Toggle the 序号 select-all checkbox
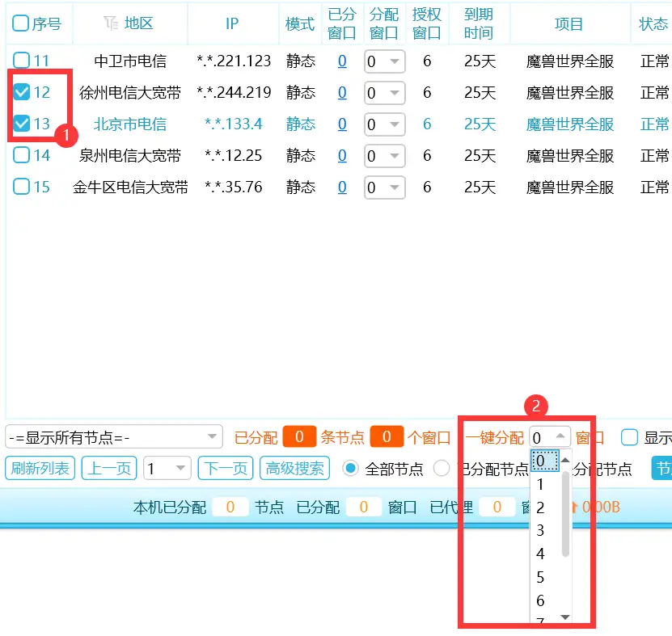This screenshot has width=672, height=636. pos(20,23)
